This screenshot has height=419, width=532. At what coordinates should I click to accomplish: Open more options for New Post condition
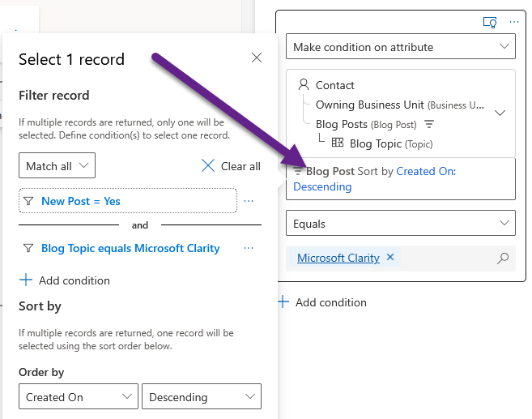(x=249, y=201)
